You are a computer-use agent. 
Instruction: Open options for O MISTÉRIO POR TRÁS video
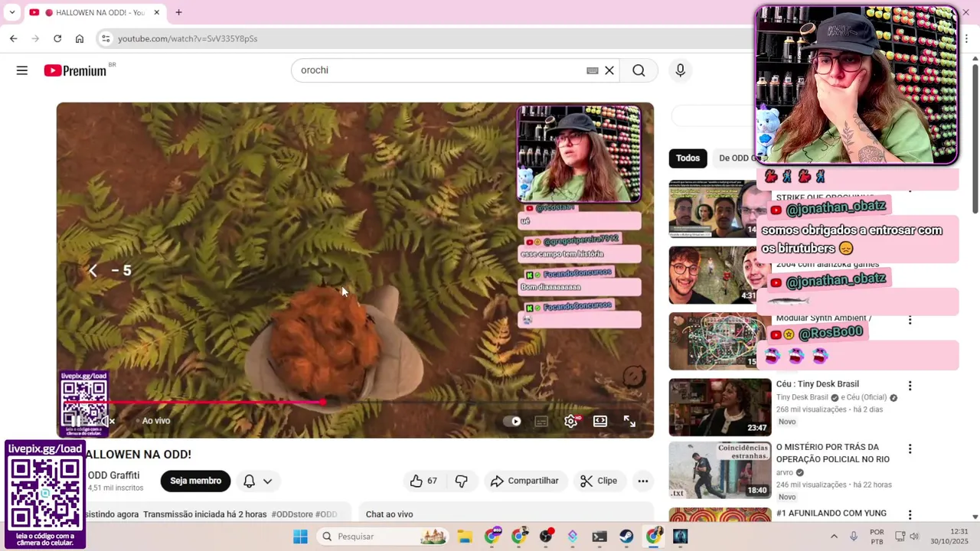[x=910, y=449]
